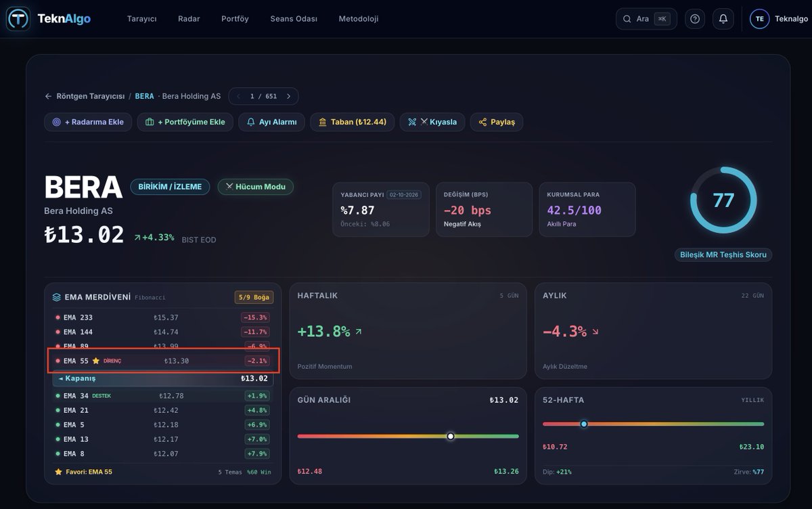812x509 pixels.
Task: Click the -20 bps change value
Action: point(468,211)
